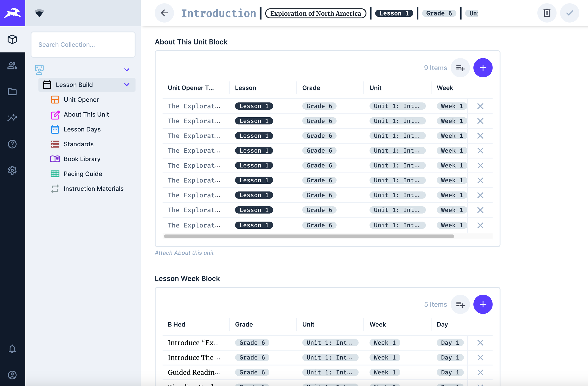This screenshot has height=386, width=588.
Task: Collapse the top collection group chevron
Action: point(127,70)
